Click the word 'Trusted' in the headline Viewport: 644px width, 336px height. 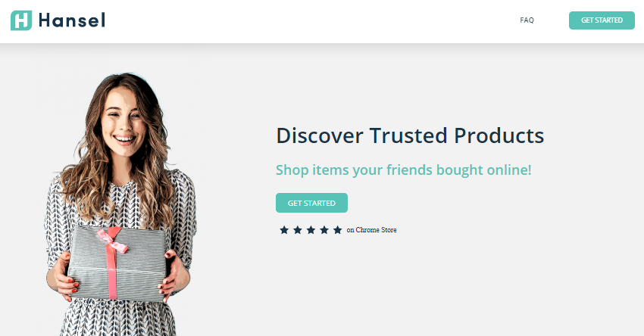[408, 135]
